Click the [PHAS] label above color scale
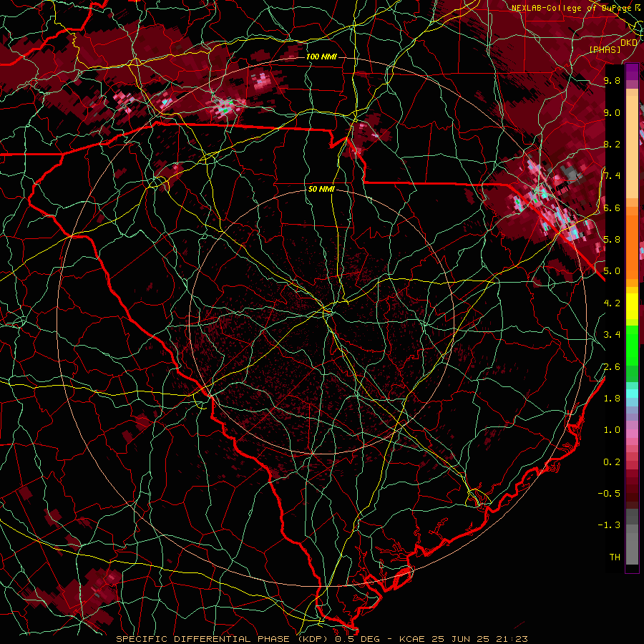The image size is (644, 644). click(x=605, y=49)
